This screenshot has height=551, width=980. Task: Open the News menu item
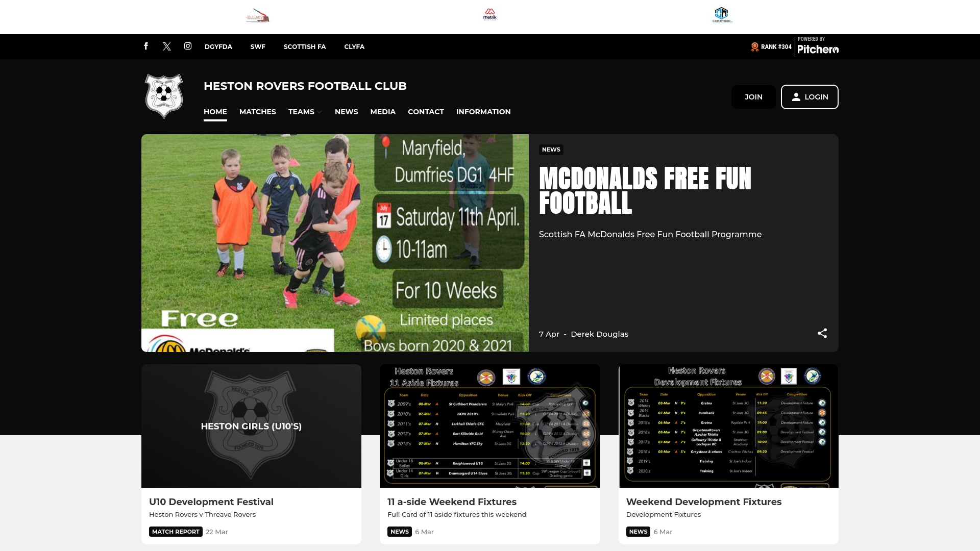347,112
